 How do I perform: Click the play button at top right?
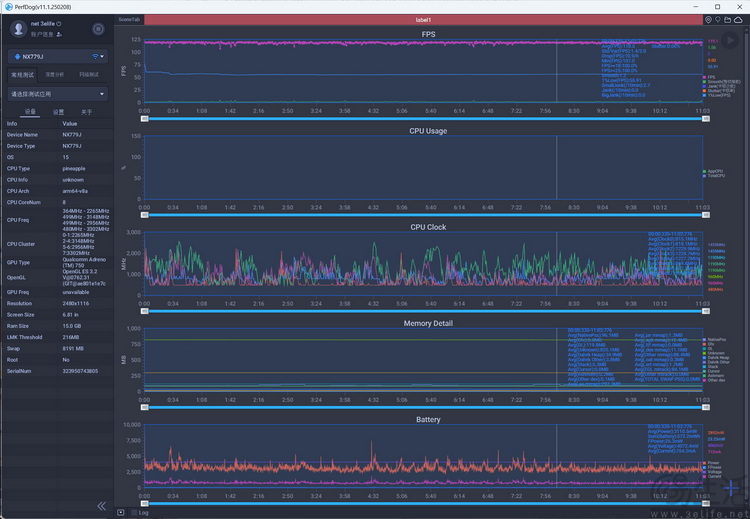coord(731,40)
